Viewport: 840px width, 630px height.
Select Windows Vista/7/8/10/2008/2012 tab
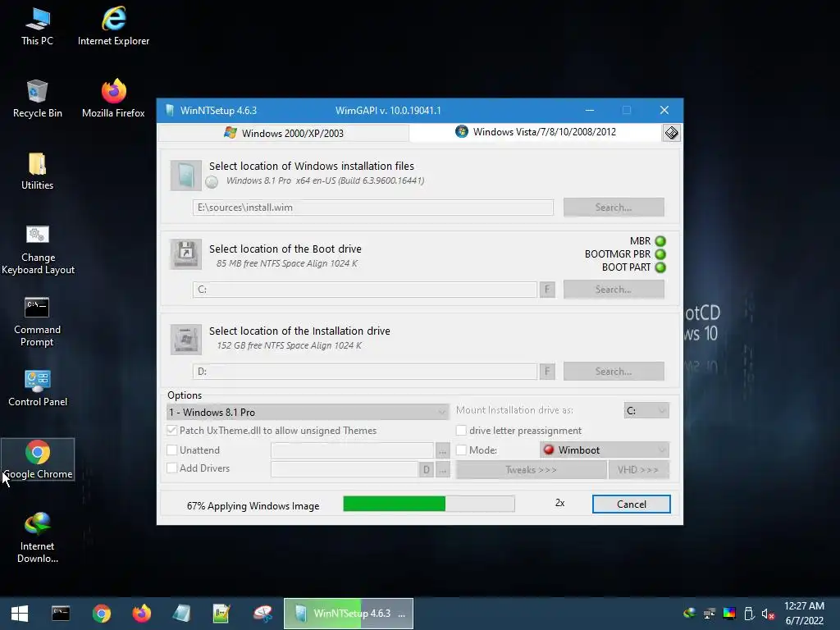(x=536, y=132)
